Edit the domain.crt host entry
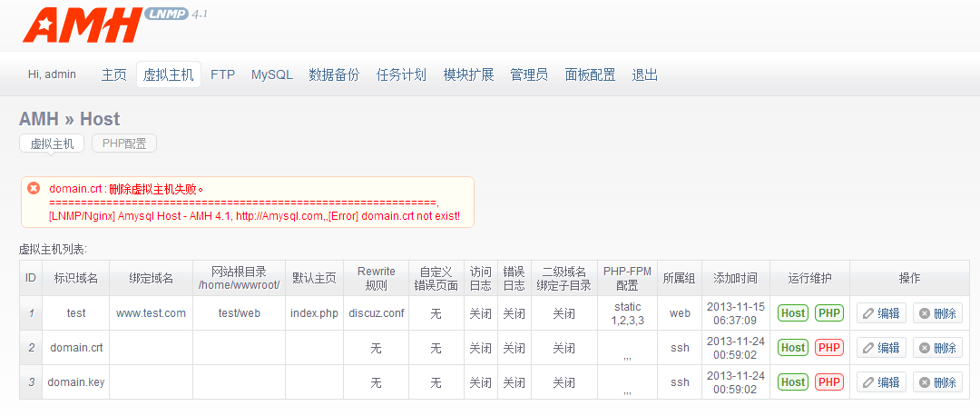This screenshot has height=416, width=980. coord(880,348)
